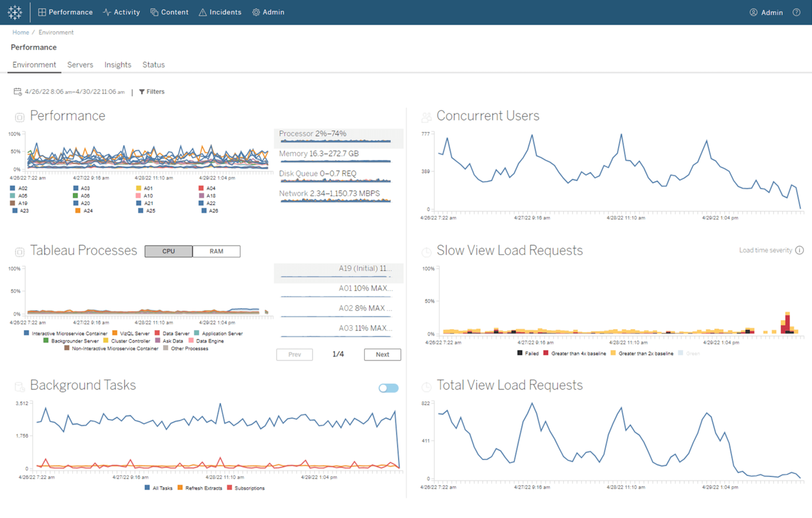Switch to the Insights tab
This screenshot has height=518, width=812.
click(117, 64)
